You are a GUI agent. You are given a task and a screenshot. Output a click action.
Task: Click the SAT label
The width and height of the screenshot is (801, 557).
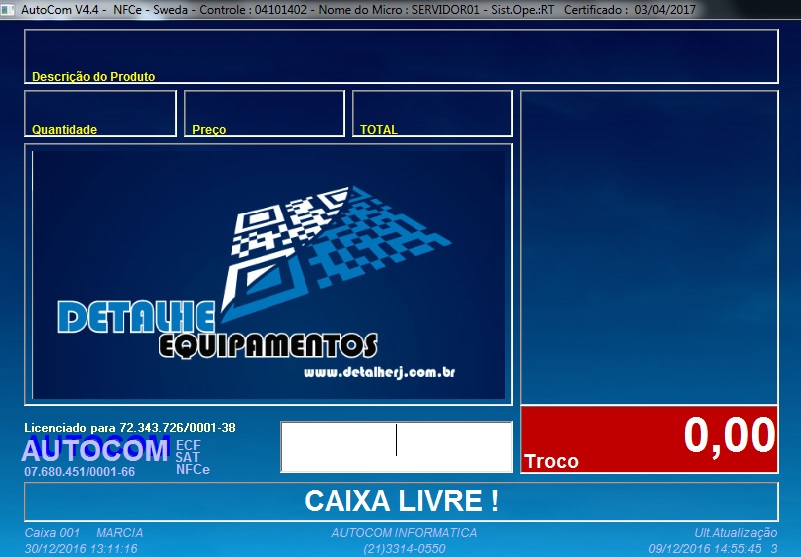point(187,457)
